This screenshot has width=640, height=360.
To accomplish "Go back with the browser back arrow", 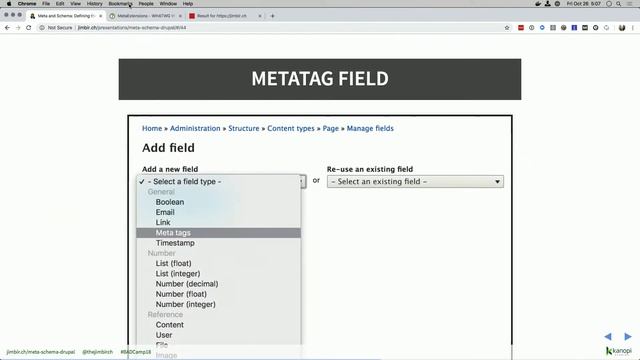I will (x=7, y=28).
